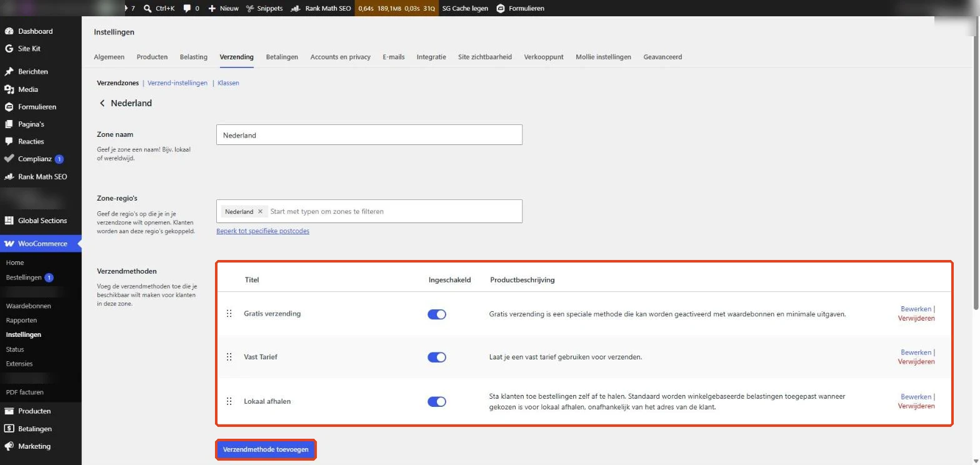Click the Betalingen dollar icon
This screenshot has width=980, height=465.
click(9, 429)
